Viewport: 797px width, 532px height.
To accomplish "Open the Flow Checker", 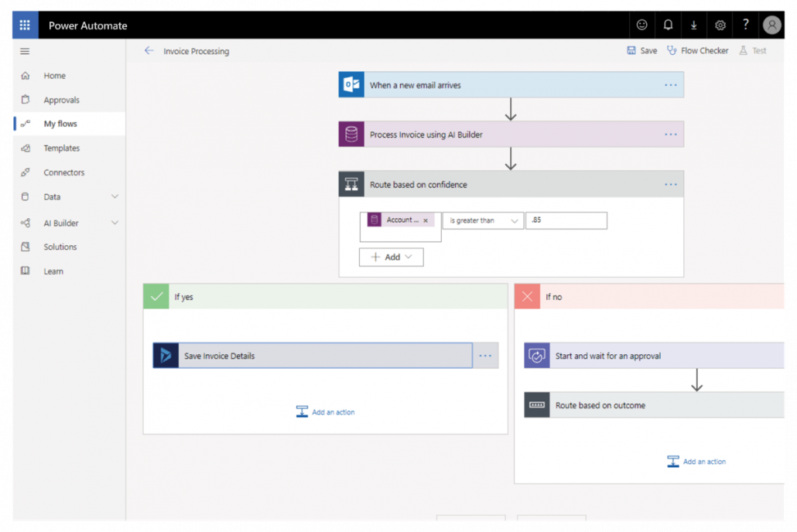I will click(x=697, y=51).
